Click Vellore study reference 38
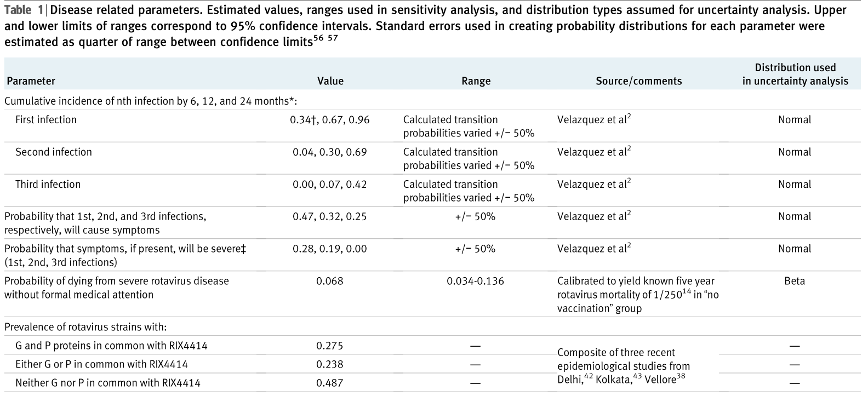Screen dimensions: 868x396 tap(681, 376)
